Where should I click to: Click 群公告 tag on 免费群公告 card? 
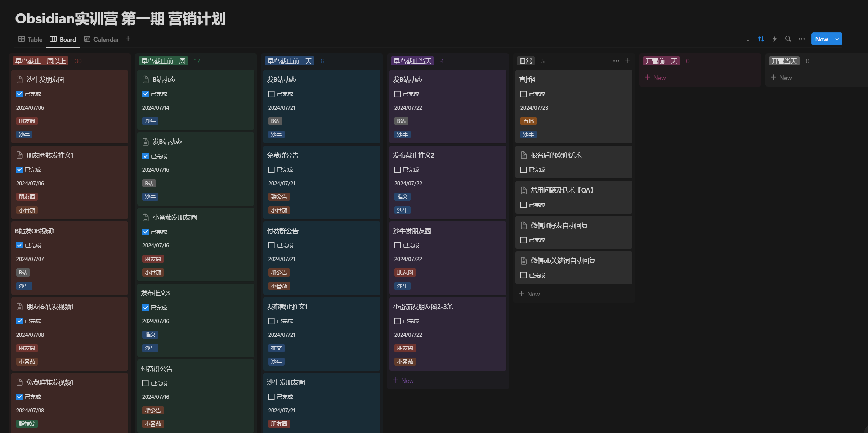279,197
